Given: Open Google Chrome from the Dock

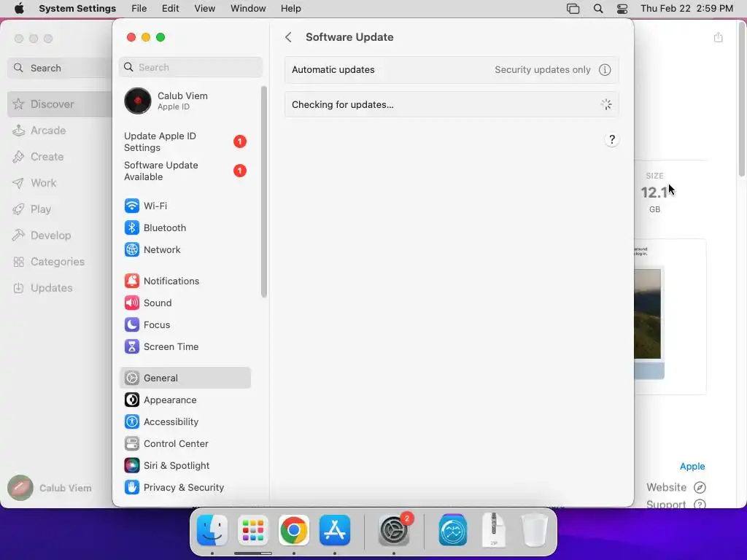Looking at the screenshot, I should [x=294, y=530].
